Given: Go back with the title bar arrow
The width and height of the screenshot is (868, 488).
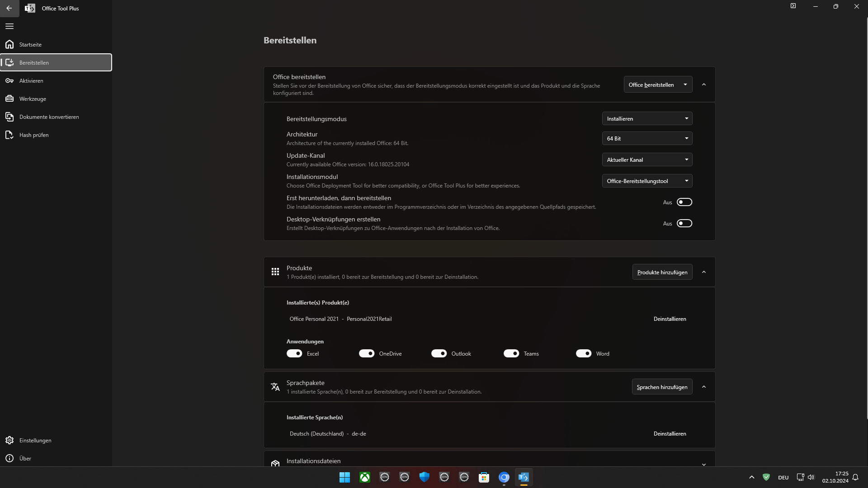Looking at the screenshot, I should coord(9,8).
